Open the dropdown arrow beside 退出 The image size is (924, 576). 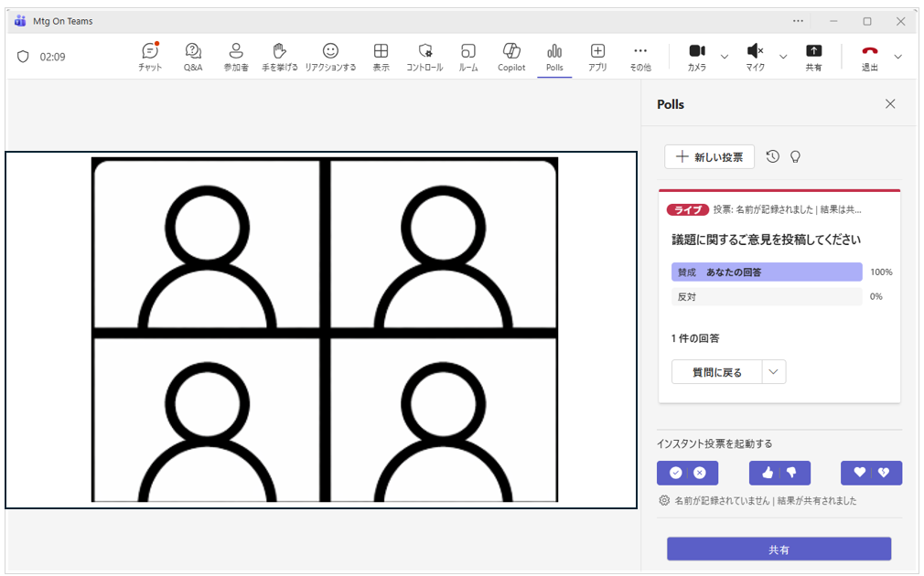[897, 57]
